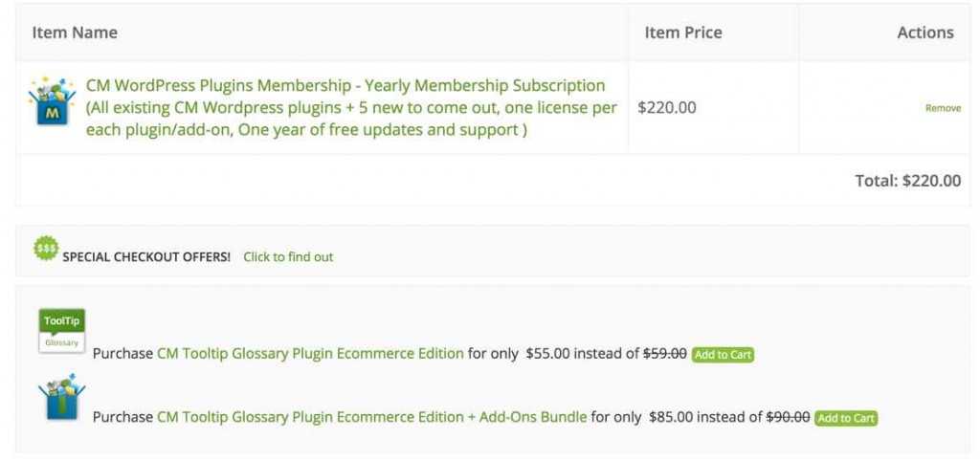This screenshot has height=461, width=980.
Task: Open the Ecommerce Edition + Add-Ons Bundle link
Action: coord(371,417)
